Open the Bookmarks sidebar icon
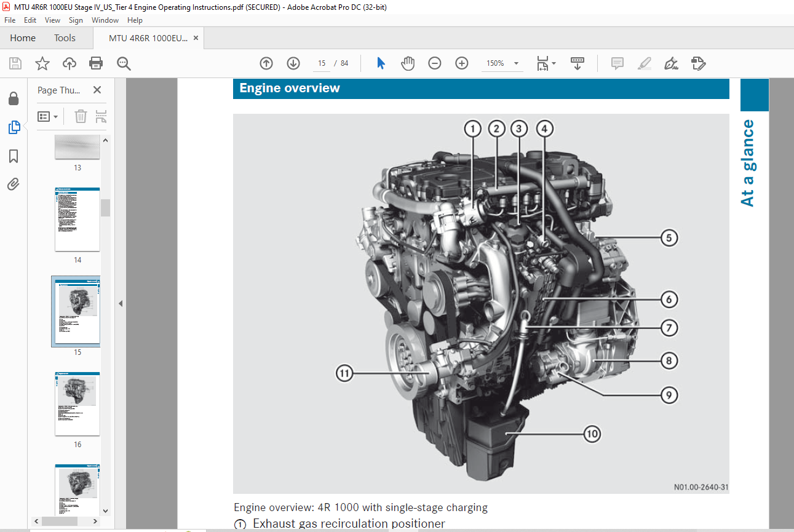This screenshot has width=794, height=532. 14,156
